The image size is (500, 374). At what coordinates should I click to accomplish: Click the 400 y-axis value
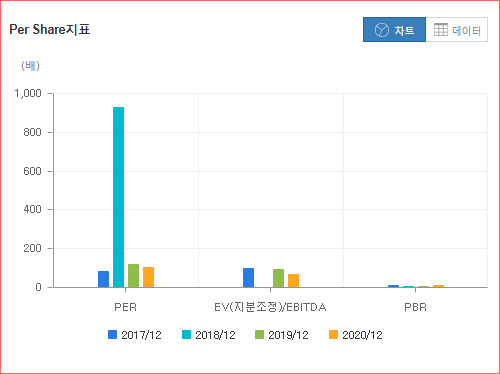coord(32,210)
